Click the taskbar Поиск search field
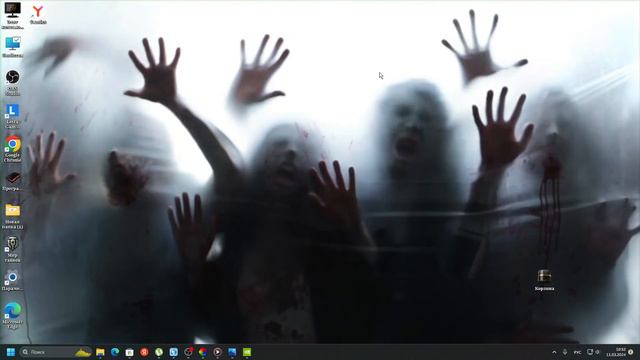This screenshot has width=640, height=360. pyautogui.click(x=56, y=352)
